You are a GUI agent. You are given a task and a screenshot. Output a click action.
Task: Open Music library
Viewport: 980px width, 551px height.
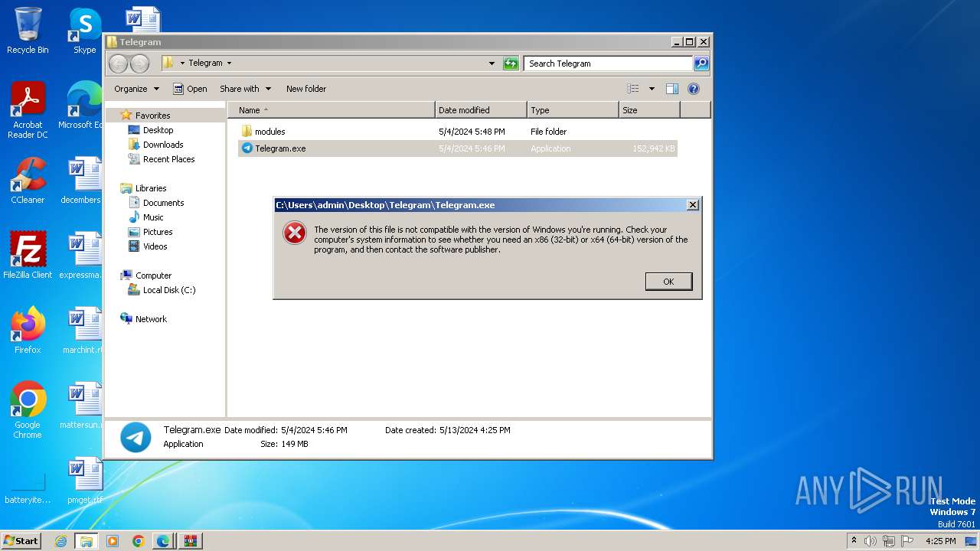pyautogui.click(x=153, y=217)
